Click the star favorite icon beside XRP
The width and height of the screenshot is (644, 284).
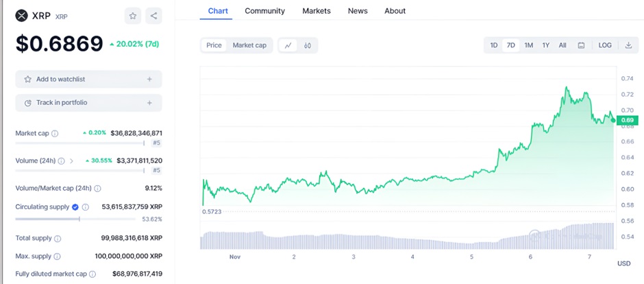pos(132,15)
